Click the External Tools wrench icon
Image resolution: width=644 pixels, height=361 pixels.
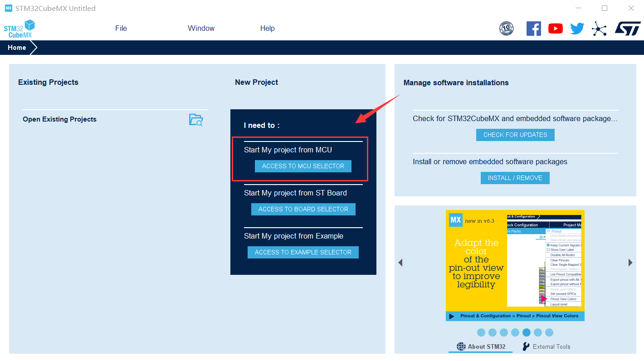526,346
